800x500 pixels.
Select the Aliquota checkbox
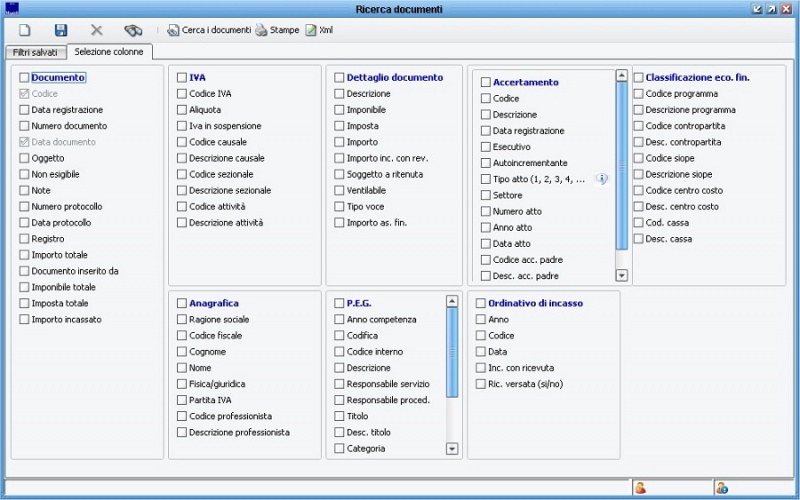click(182, 110)
